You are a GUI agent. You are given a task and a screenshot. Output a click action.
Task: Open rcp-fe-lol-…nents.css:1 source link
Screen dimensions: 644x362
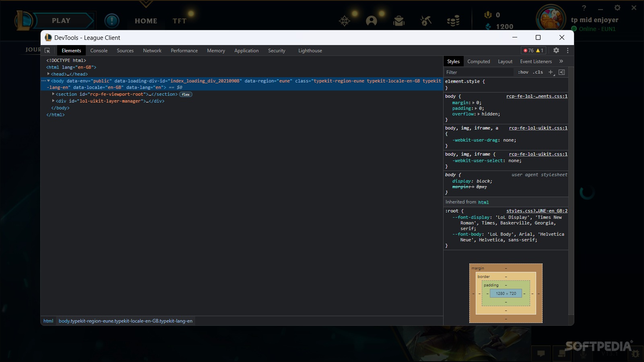[x=537, y=97]
